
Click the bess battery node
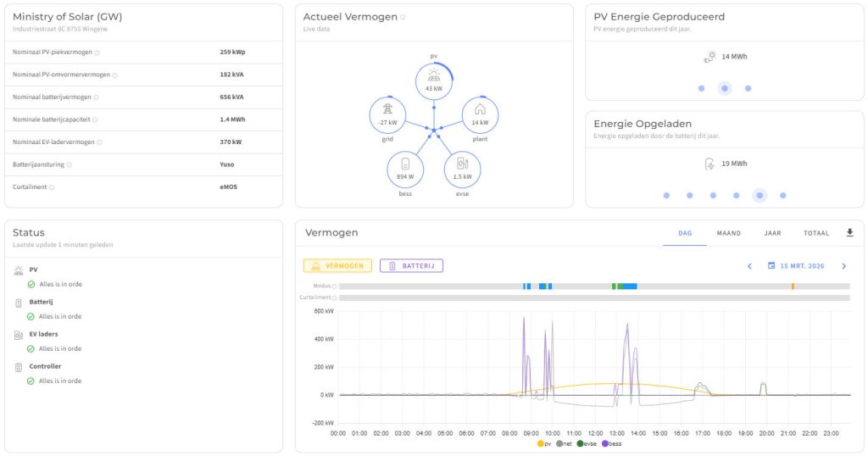tap(405, 170)
